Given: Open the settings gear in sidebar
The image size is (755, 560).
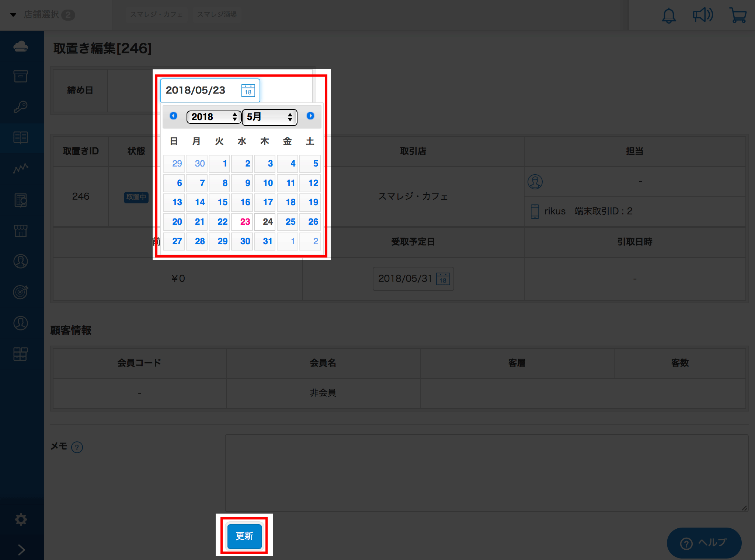Looking at the screenshot, I should tap(21, 519).
